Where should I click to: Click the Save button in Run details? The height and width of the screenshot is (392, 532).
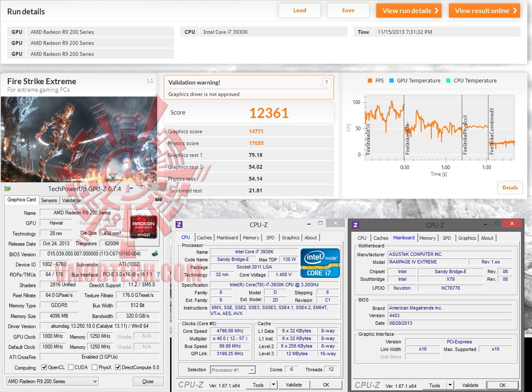point(348,11)
